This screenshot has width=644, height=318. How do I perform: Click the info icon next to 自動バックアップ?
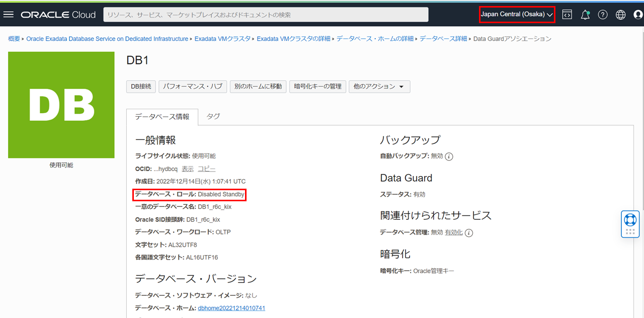(449, 156)
